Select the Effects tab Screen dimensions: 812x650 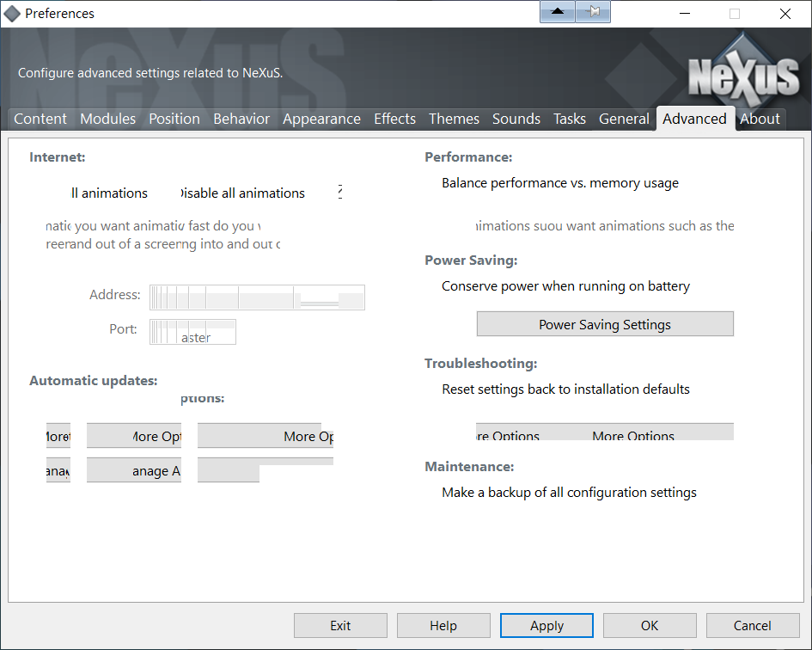pyautogui.click(x=394, y=119)
